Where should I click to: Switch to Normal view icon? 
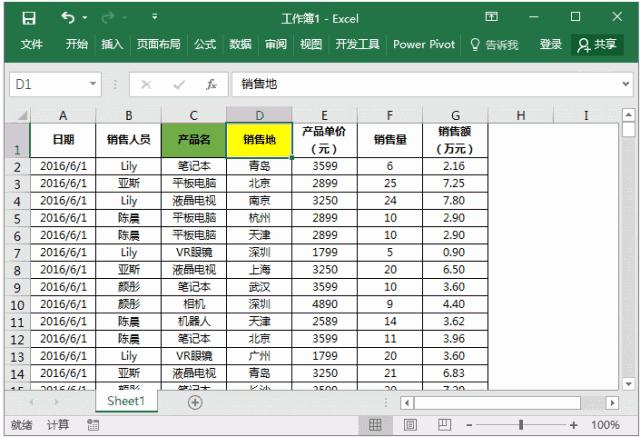coord(375,425)
